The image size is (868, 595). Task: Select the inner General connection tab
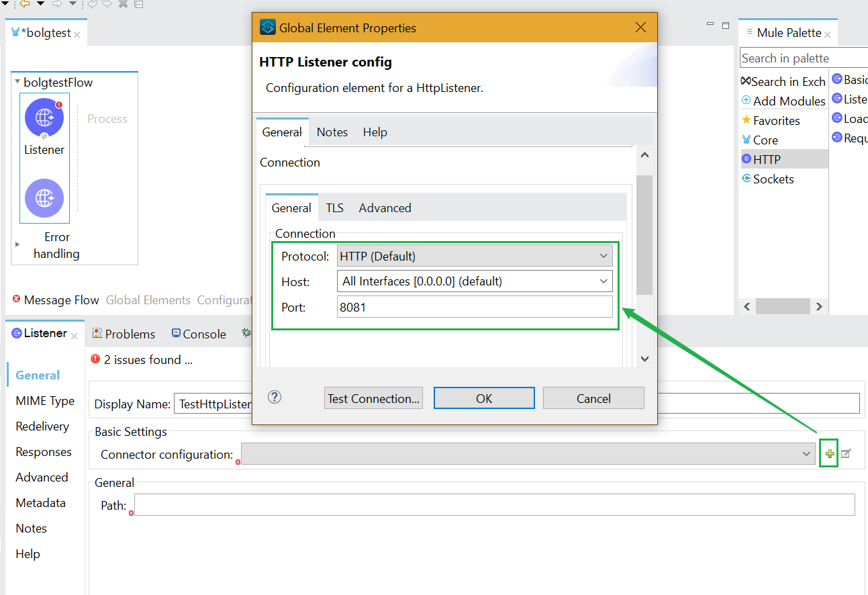point(291,208)
